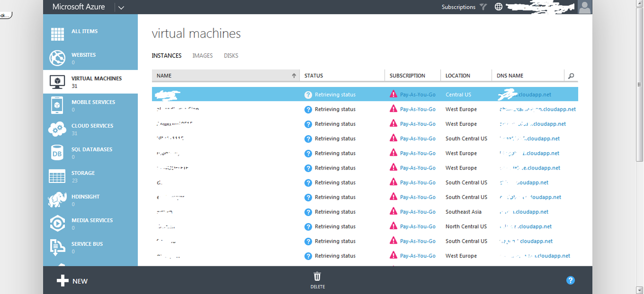Open Pay-As-You-Go link in Southeast Asia row

[418, 212]
